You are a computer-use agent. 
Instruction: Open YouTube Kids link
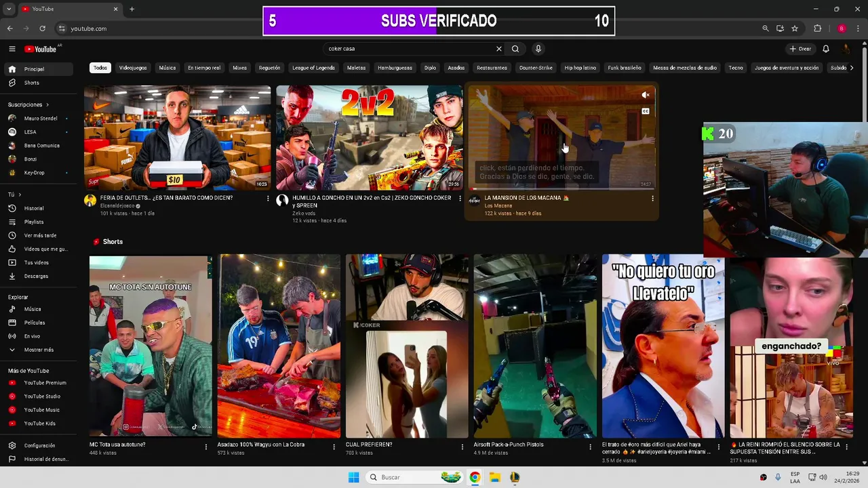[x=39, y=424]
